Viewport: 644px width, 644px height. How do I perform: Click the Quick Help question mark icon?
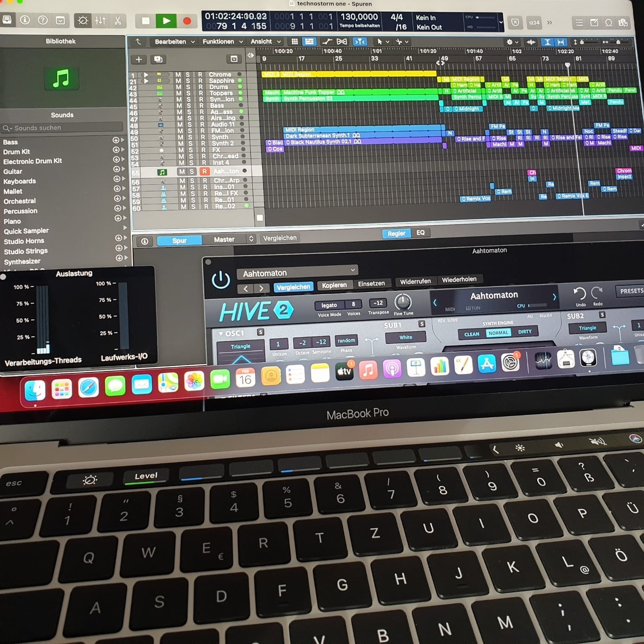(x=43, y=20)
